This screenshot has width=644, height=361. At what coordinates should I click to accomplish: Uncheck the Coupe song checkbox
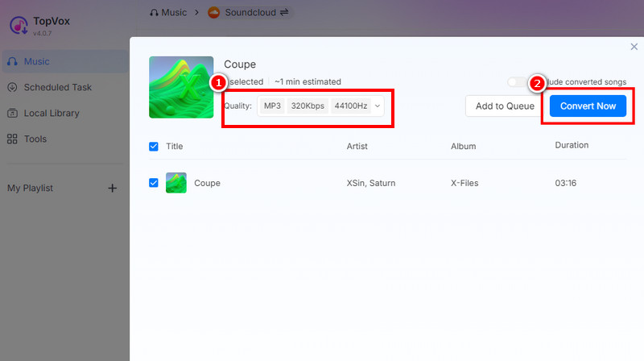tap(154, 183)
